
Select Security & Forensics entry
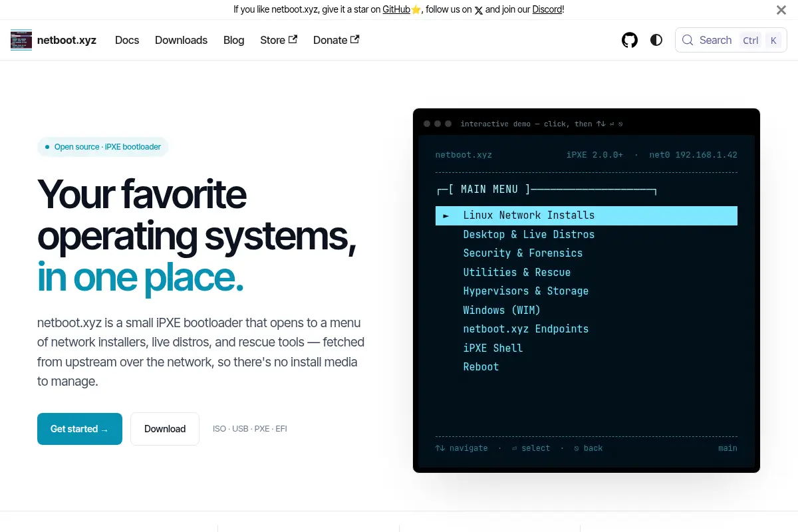click(x=523, y=253)
